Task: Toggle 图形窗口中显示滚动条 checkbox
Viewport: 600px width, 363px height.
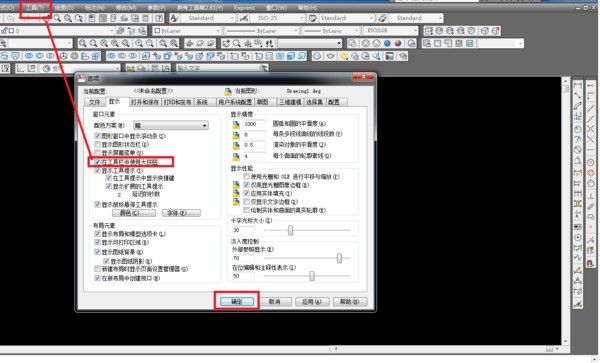Action: point(97,136)
